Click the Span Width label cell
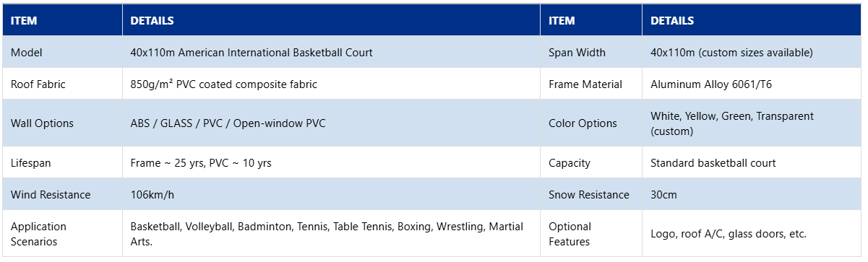Viewport: 868px width, 262px height. point(591,52)
